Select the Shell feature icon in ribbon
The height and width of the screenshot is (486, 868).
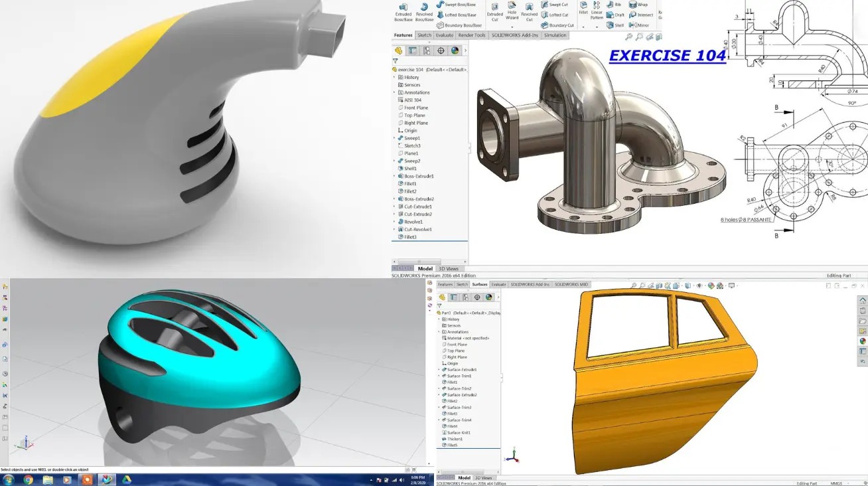615,25
